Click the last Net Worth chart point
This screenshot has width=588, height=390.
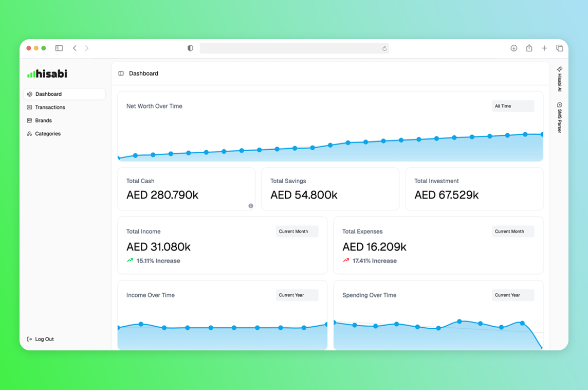pos(542,134)
